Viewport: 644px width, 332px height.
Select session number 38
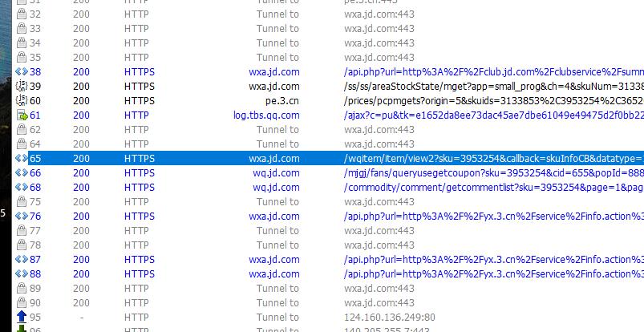pyautogui.click(x=35, y=72)
